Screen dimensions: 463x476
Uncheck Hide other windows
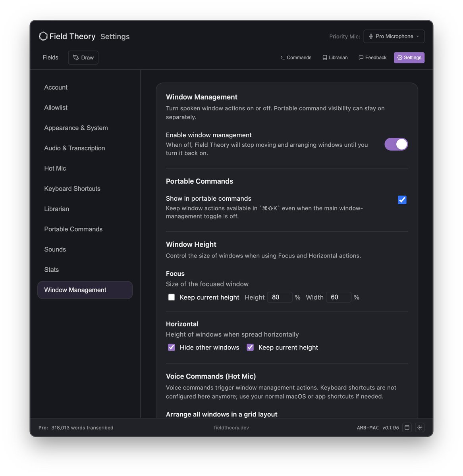click(172, 347)
